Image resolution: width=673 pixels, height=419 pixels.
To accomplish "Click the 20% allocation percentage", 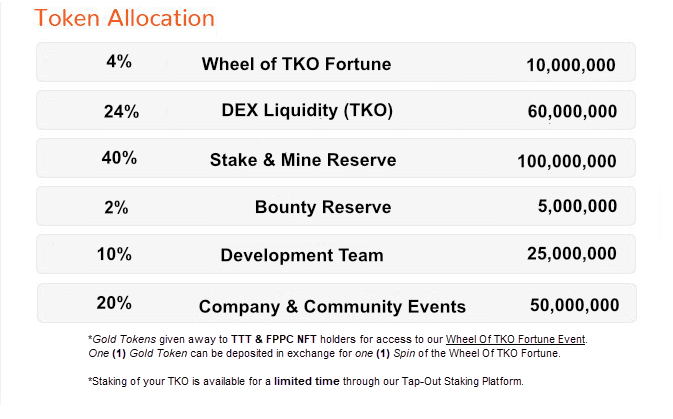I will point(114,303).
